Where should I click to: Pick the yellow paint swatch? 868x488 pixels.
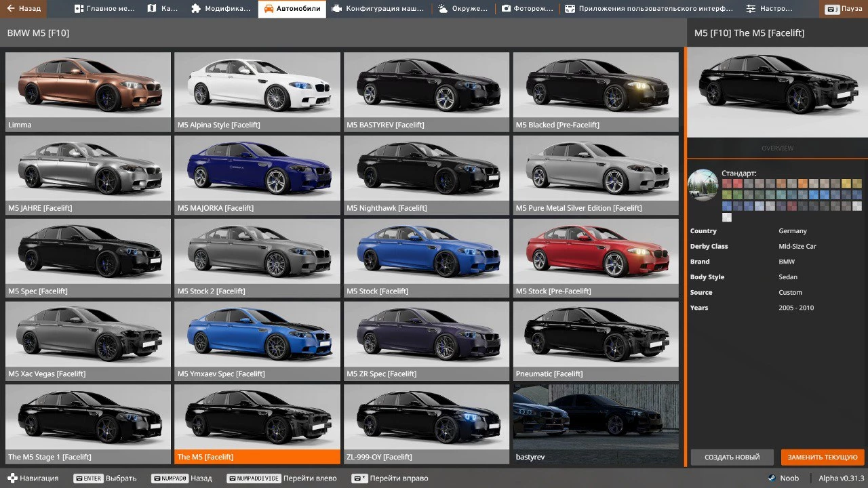pyautogui.click(x=846, y=184)
